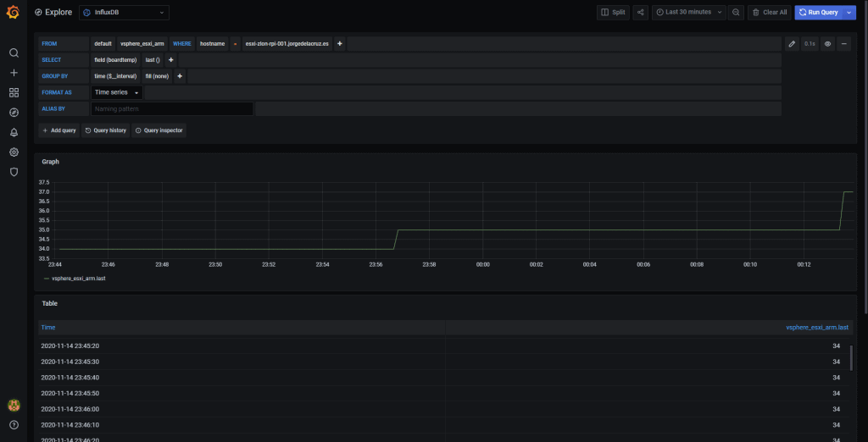Select row 2020-11-14 23:45:30
This screenshot has height=442, width=868.
[442, 362]
